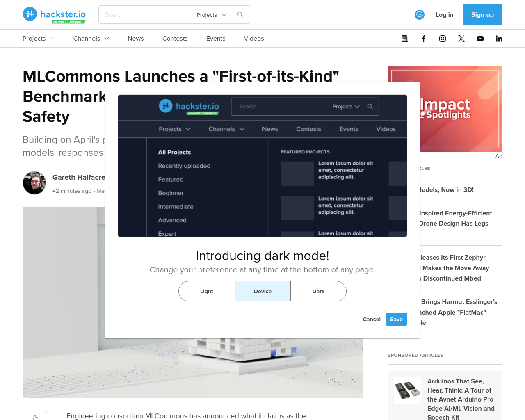Expand the Channels navigation menu

[x=91, y=39]
